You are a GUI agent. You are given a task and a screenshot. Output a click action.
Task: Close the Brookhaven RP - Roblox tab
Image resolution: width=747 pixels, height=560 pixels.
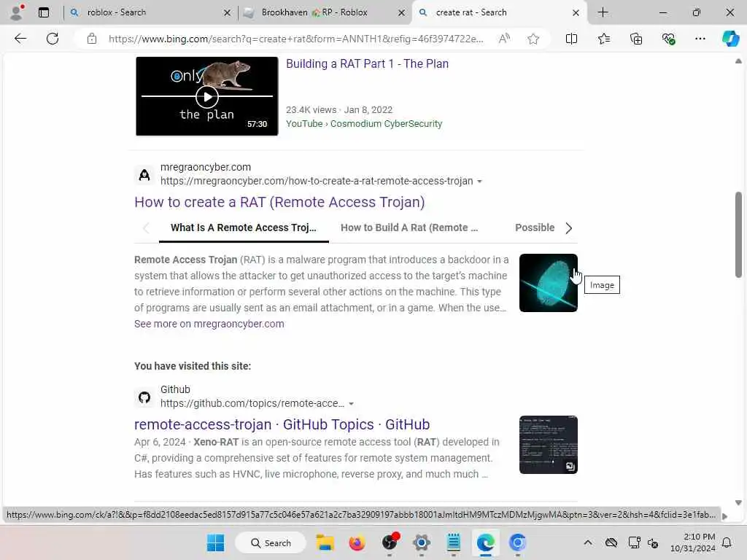[402, 13]
